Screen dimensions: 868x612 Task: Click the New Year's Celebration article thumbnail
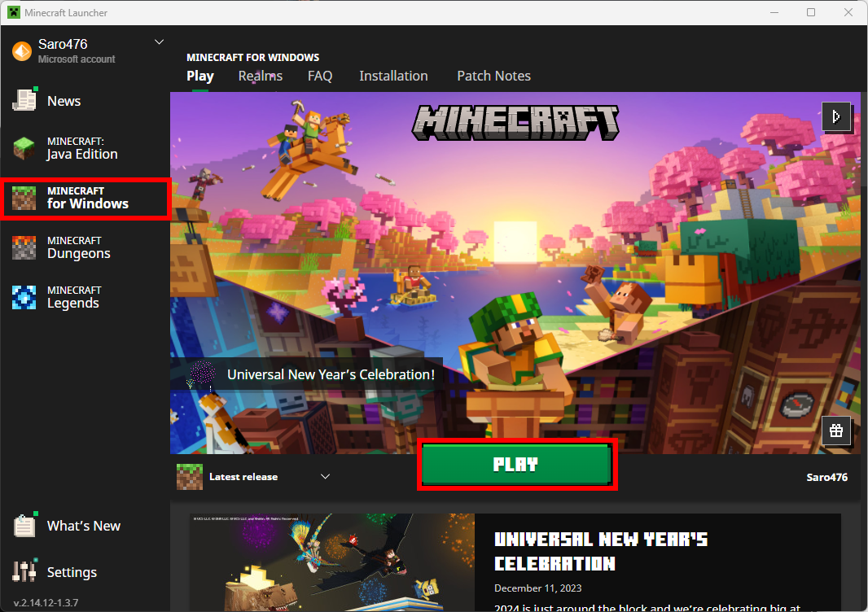332,562
